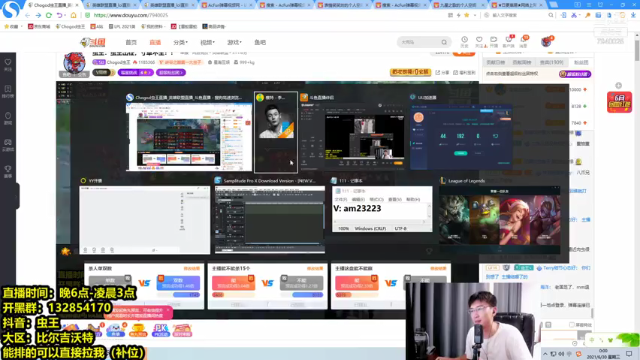Viewport: 640px width, 360px height.
Task: Open the browser home page icon
Action: click(x=73, y=15)
